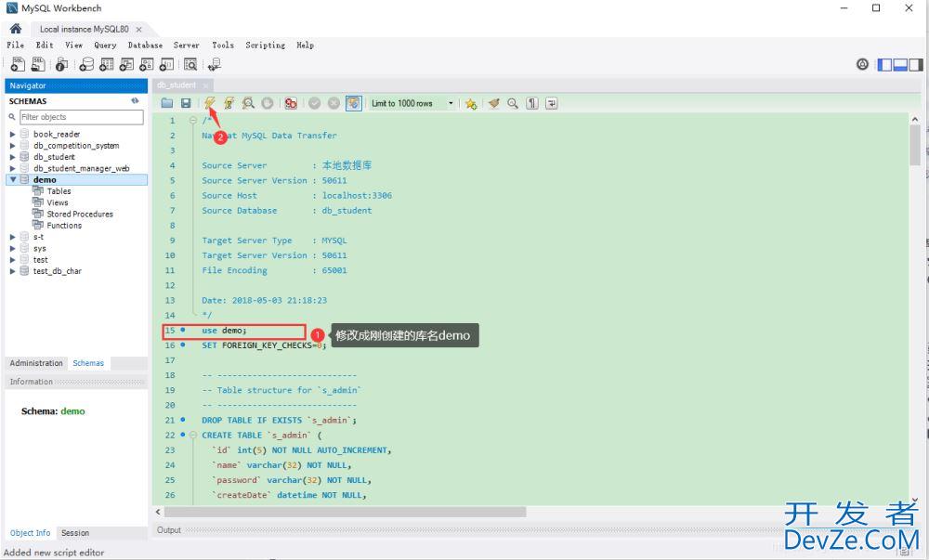Open the Scripting menu
The width and height of the screenshot is (929, 560).
pos(266,45)
